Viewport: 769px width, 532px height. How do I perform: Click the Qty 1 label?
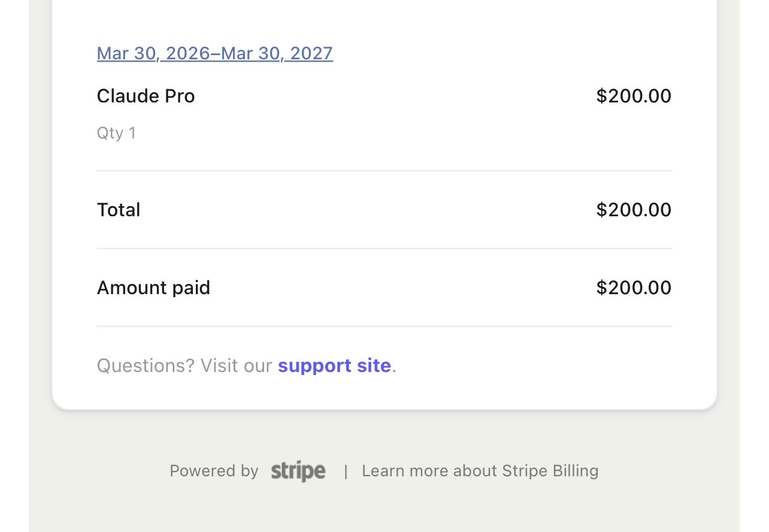(116, 132)
